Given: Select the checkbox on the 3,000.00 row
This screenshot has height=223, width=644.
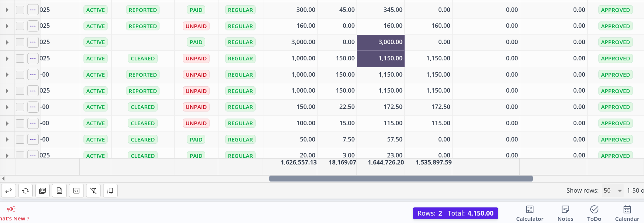Looking at the screenshot, I should point(20,42).
